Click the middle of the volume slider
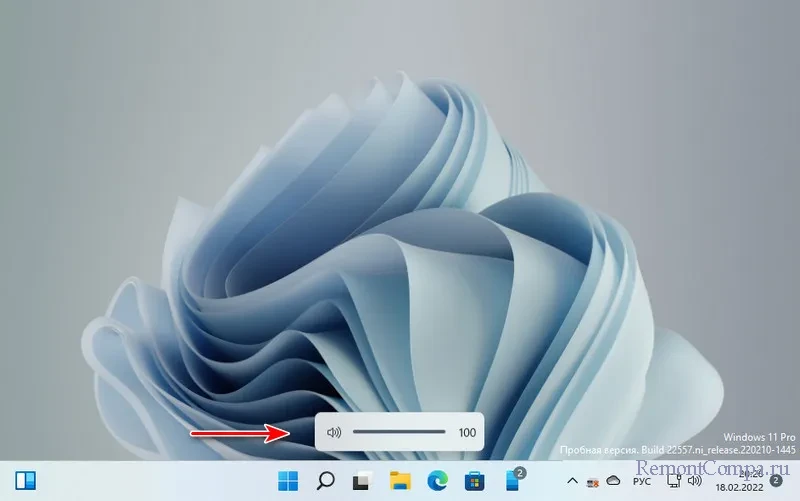800x501 pixels. point(399,432)
